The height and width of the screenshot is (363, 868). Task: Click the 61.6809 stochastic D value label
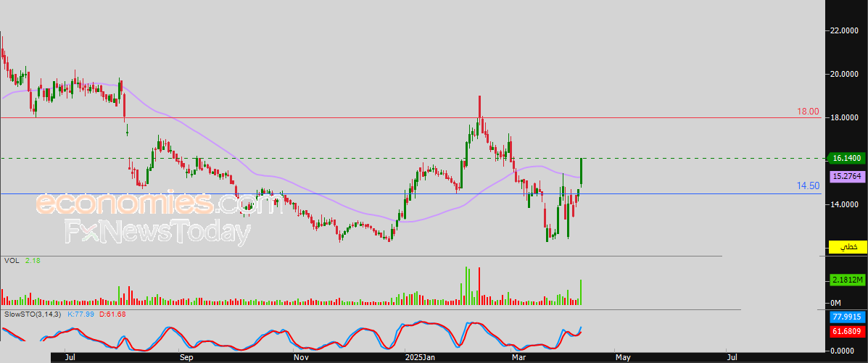coord(847,331)
